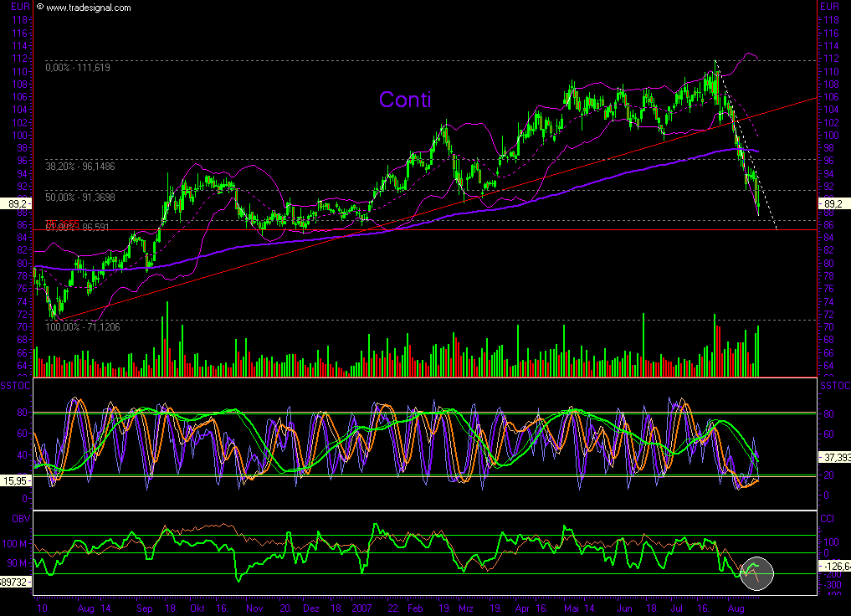Screen dimensions: 851x616
Task: Click the purple Conti chart title
Action: (405, 100)
